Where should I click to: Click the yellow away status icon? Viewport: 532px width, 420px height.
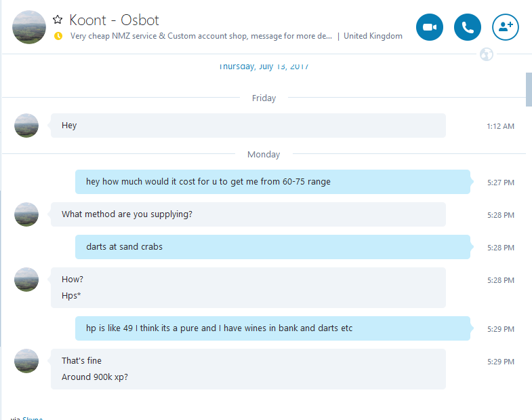58,36
